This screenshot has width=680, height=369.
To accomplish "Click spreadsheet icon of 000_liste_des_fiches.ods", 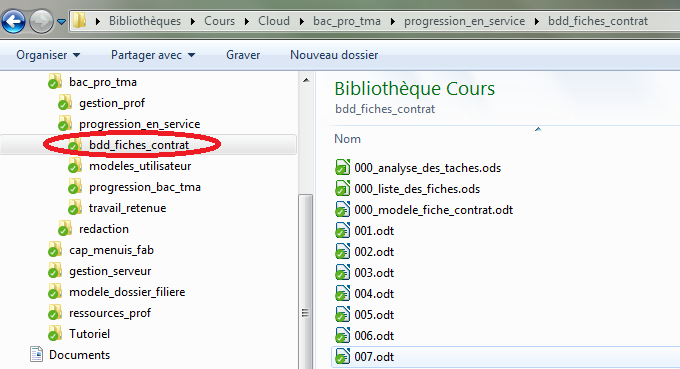I will (343, 189).
